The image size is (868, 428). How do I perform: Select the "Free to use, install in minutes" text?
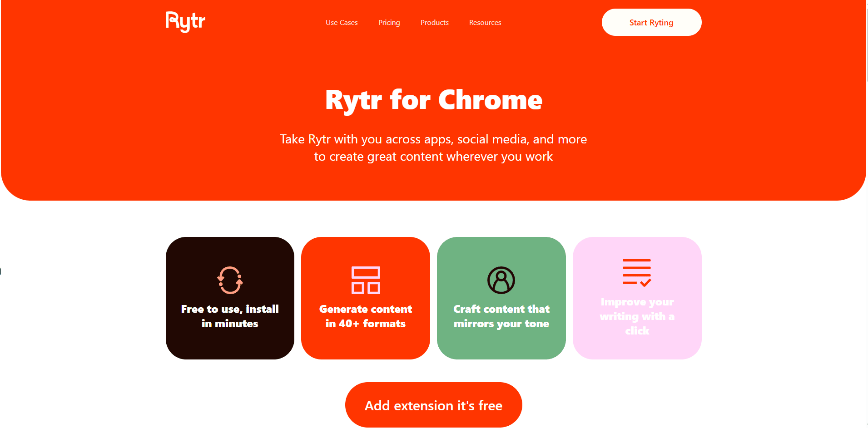230,316
